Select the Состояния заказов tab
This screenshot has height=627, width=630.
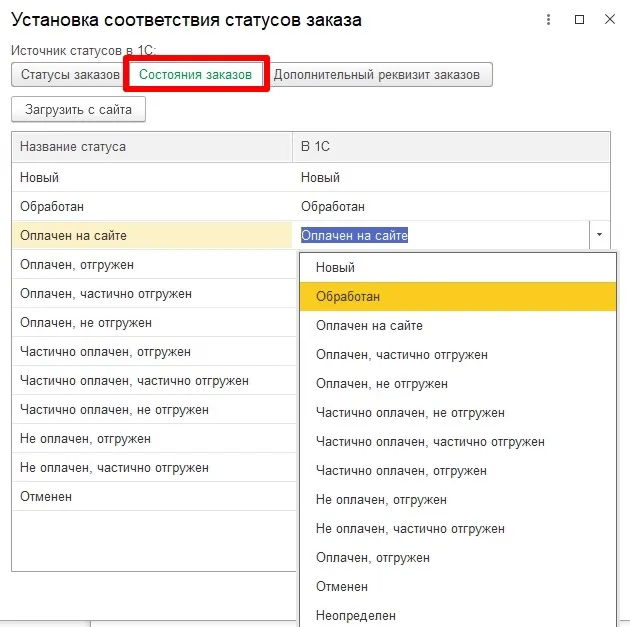tap(196, 75)
